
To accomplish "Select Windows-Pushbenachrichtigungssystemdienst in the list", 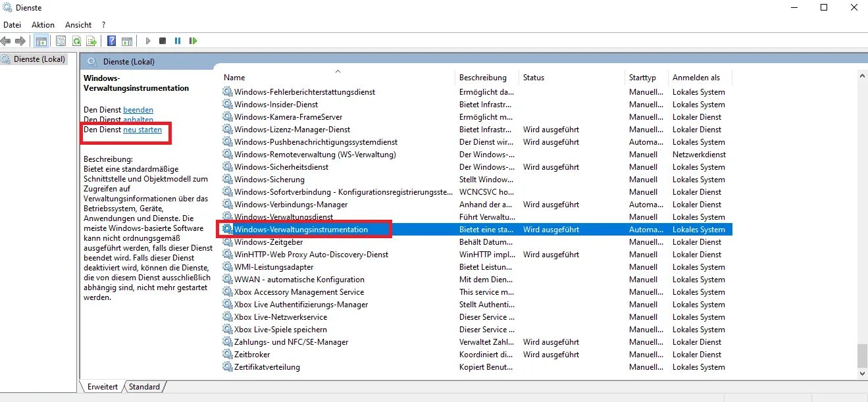I will (316, 141).
